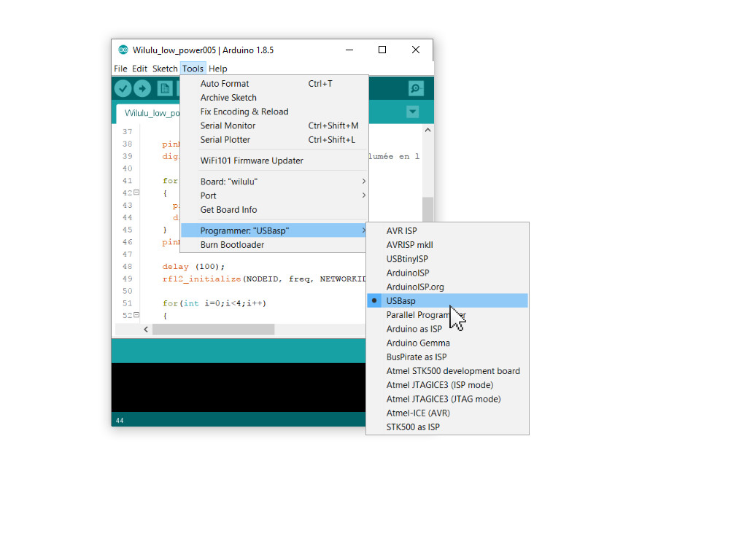The image size is (747, 560).
Task: Expand the Board: "wilulu" submenu
Action: coord(274,182)
